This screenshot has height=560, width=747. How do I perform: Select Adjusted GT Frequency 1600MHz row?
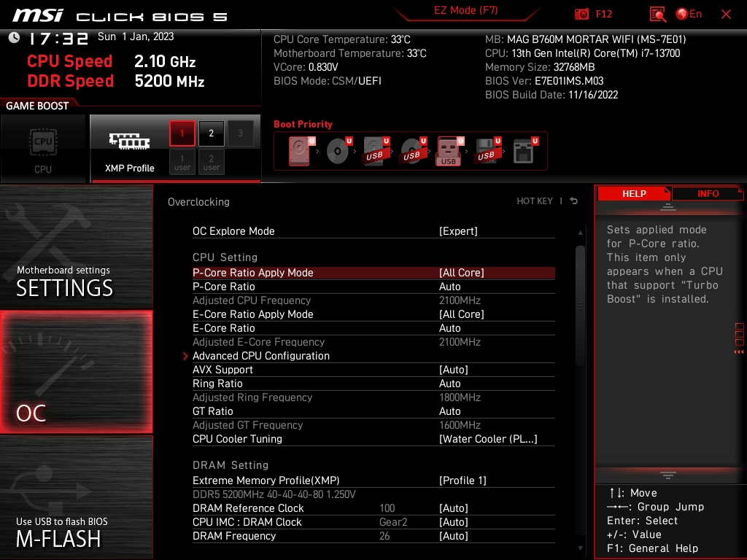pyautogui.click(x=373, y=425)
